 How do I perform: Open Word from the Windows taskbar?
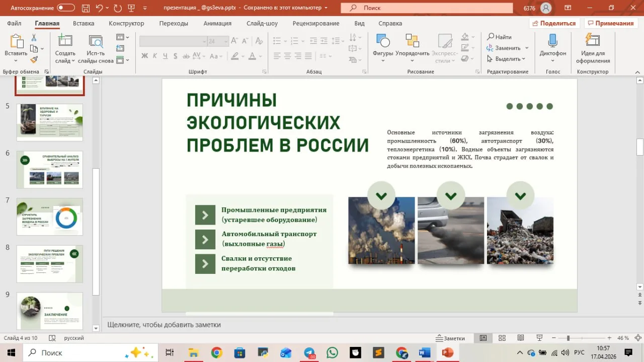(424, 352)
